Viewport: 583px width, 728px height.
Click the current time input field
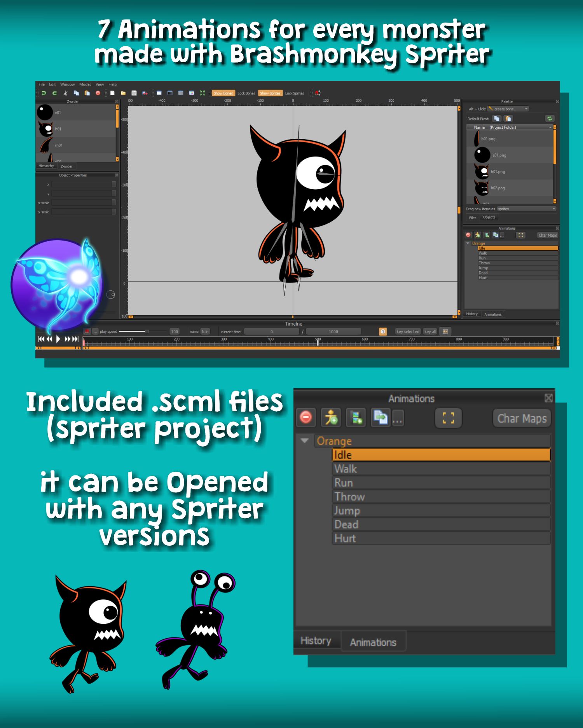[272, 332]
